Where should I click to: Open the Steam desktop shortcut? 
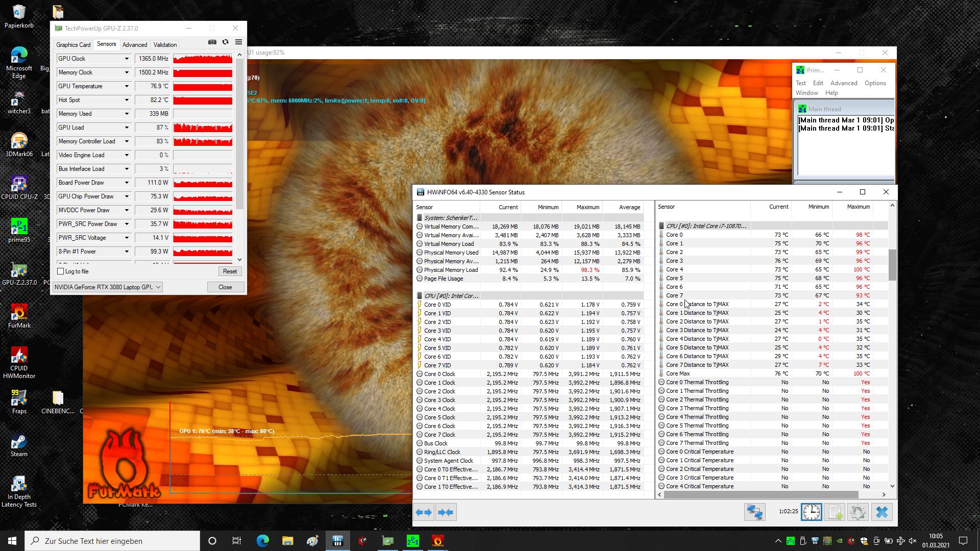pyautogui.click(x=19, y=445)
